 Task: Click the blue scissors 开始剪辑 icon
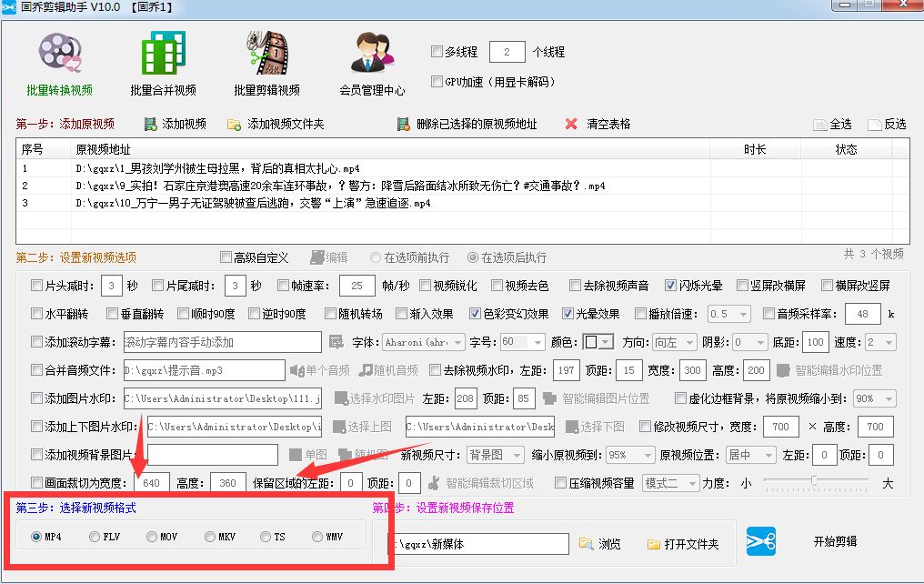(x=761, y=541)
